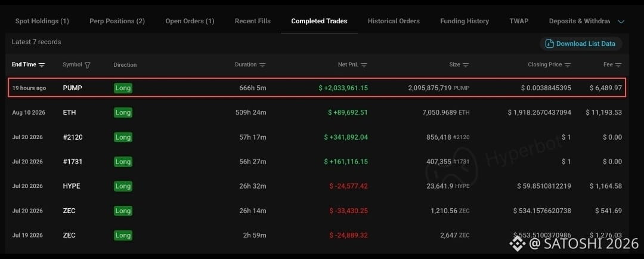The image size is (644, 259).
Task: Go to the Recent Fills tab
Action: click(x=253, y=21)
